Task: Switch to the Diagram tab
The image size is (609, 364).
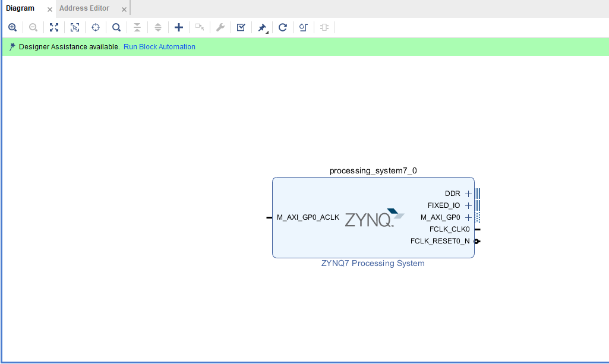Action: [x=20, y=8]
